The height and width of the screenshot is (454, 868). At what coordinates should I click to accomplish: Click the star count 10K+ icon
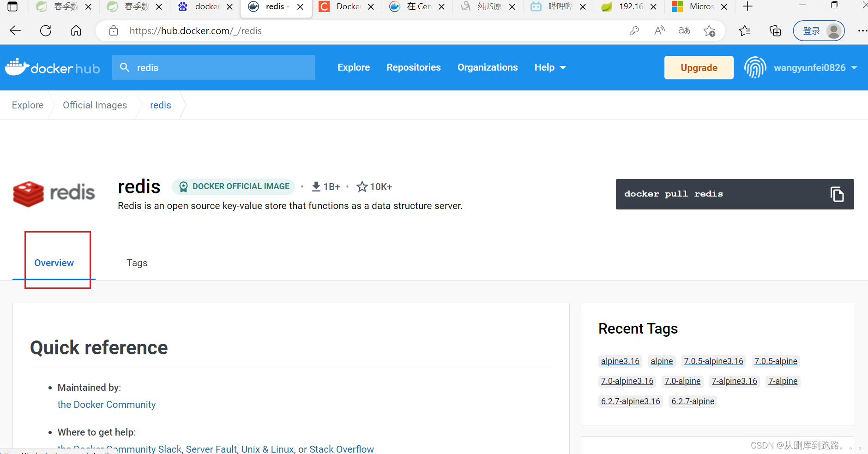click(362, 186)
